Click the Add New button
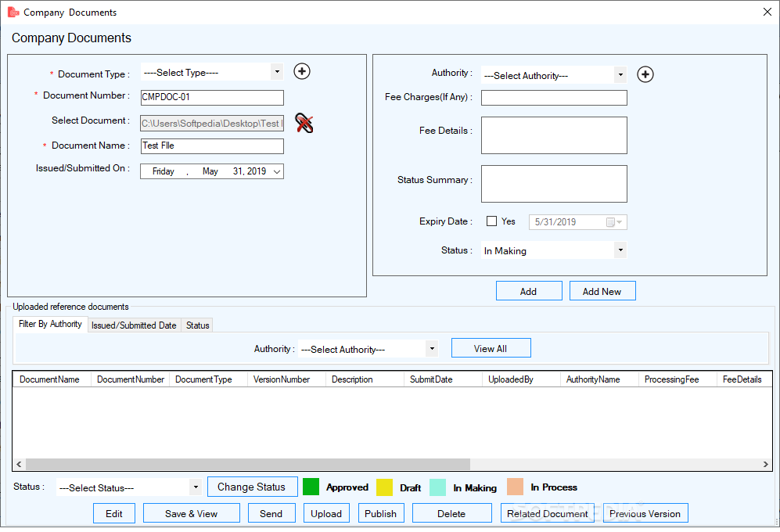The height and width of the screenshot is (532, 780). 602,291
